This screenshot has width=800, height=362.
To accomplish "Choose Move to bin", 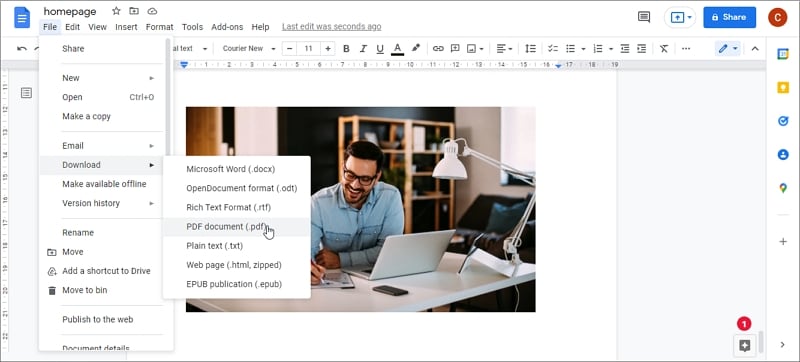I will [101, 290].
